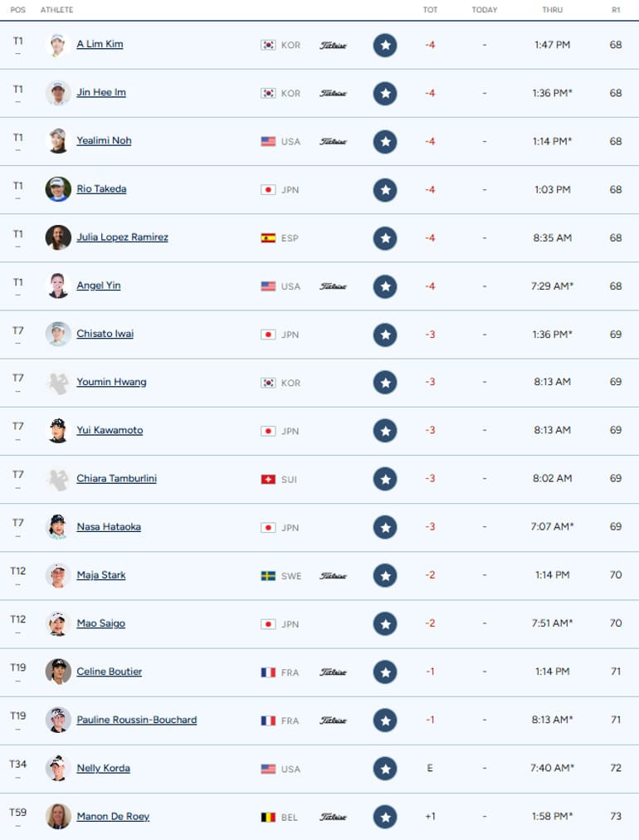
Task: Favorite A Lim Kim with the star icon
Action: pos(384,45)
